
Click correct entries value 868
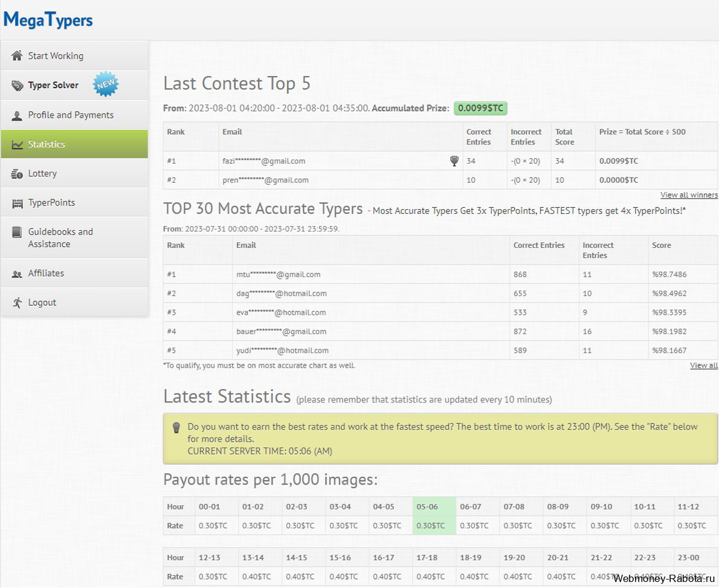click(x=520, y=274)
